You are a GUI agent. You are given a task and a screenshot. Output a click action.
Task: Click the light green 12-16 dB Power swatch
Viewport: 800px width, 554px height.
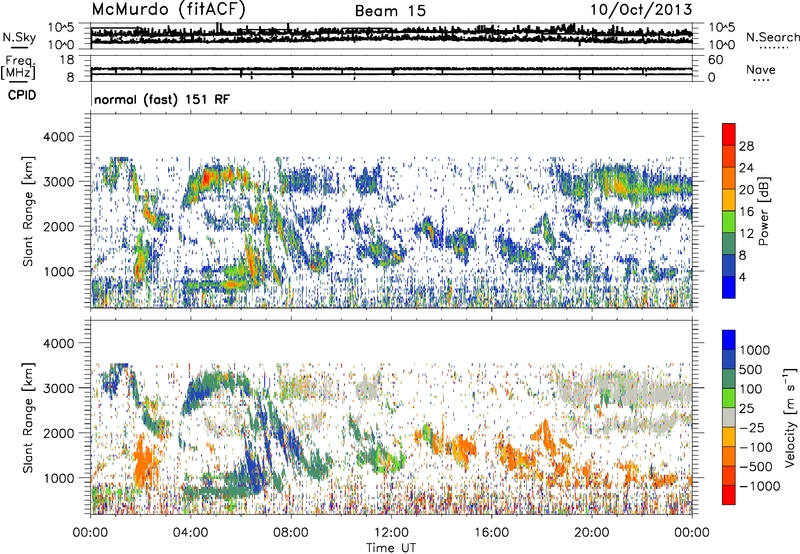coord(729,221)
